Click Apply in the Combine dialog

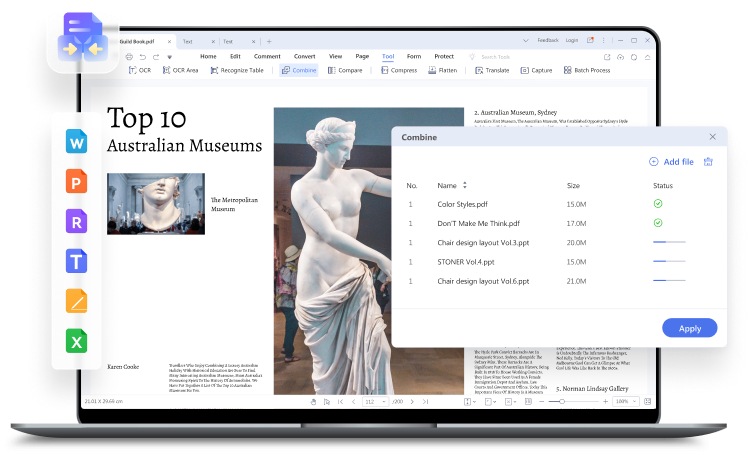point(690,328)
